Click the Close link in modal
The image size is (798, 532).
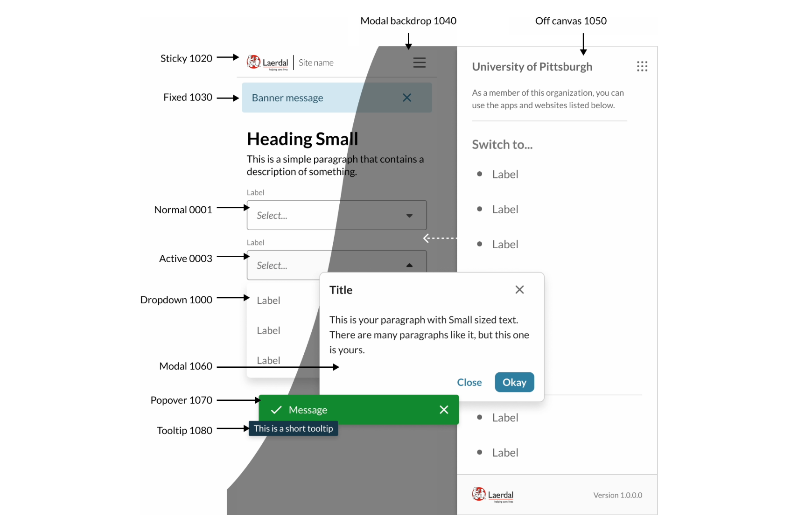(x=469, y=382)
